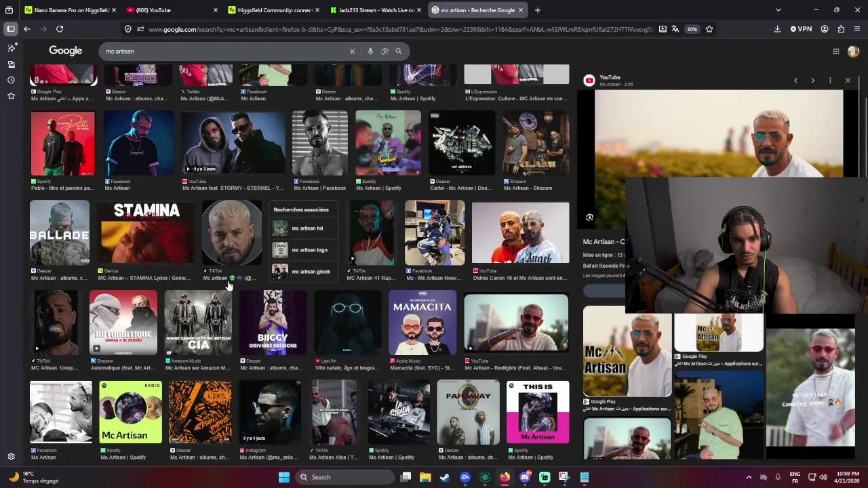The image size is (868, 488).
Task: Open the sidebar toggle in Firefox toolbar
Action: click(11, 29)
